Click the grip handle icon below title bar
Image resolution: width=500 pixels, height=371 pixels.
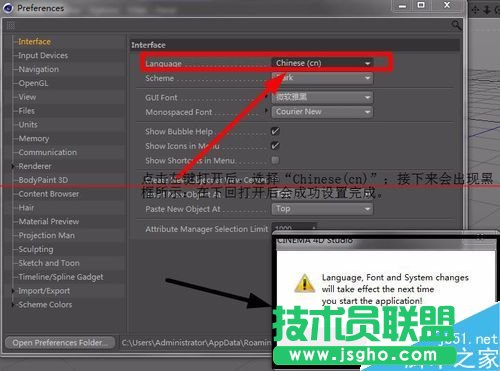coord(11,25)
